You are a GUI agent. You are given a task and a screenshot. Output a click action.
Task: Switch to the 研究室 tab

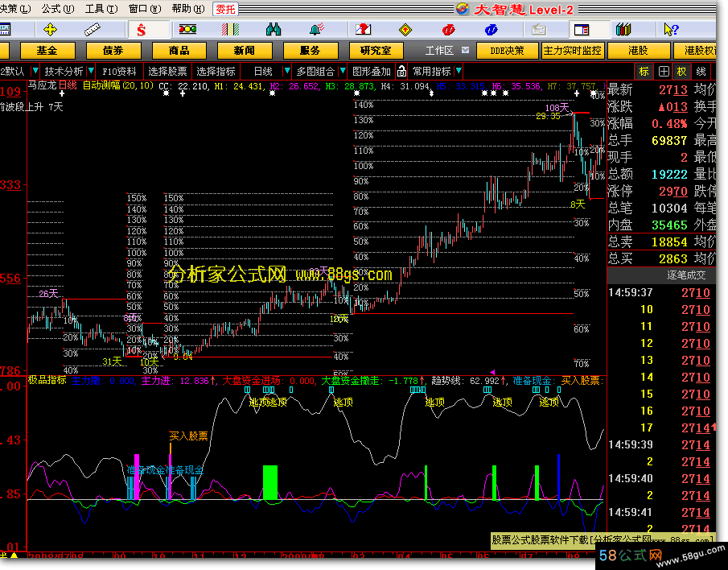tap(376, 50)
